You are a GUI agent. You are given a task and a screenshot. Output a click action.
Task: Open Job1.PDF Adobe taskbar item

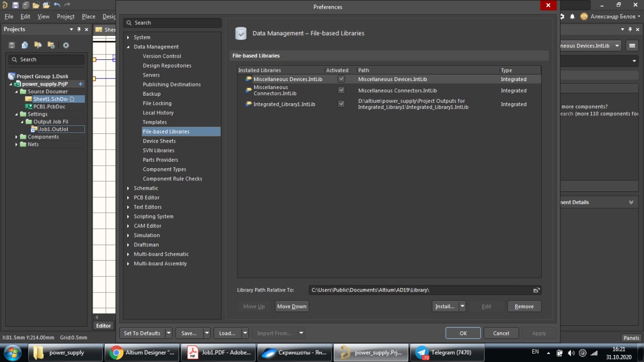[x=218, y=352]
